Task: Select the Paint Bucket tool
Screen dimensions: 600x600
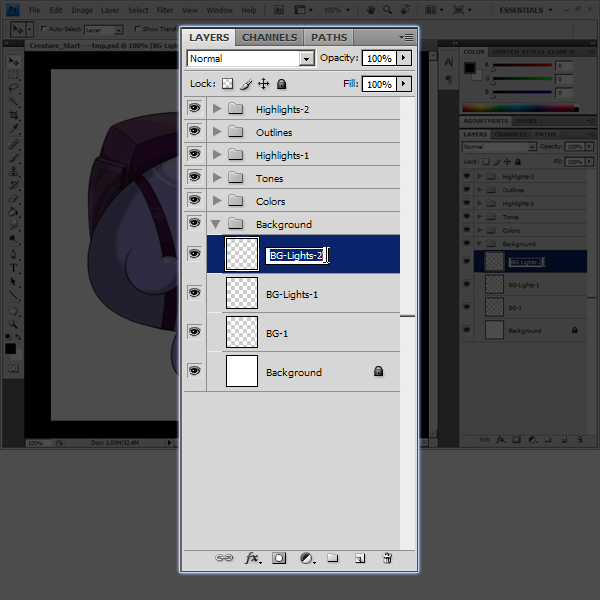Action: (13, 212)
